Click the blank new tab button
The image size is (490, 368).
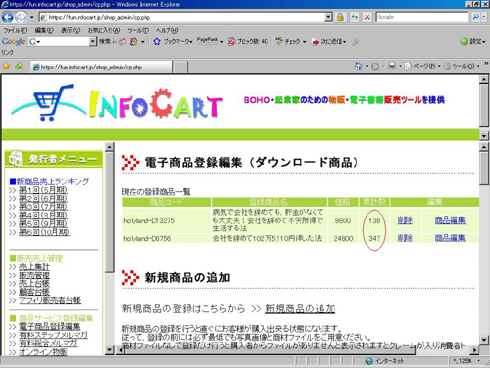point(180,67)
